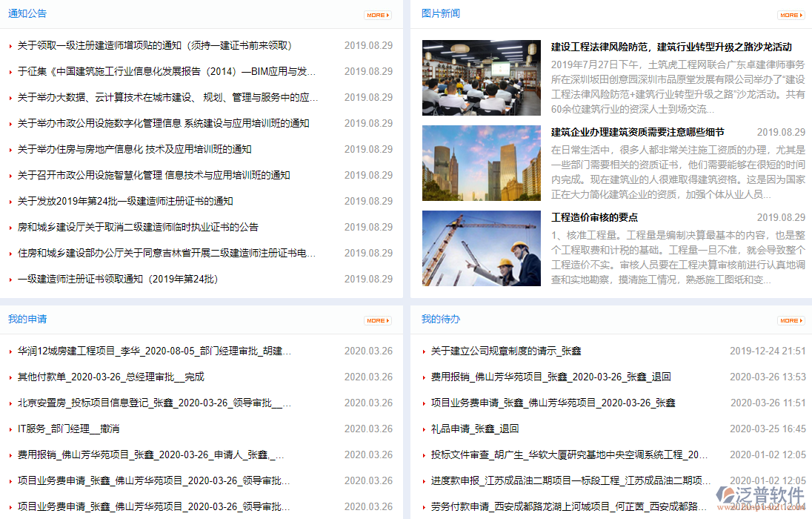Open MORE in the 我的申请 panel

click(377, 320)
